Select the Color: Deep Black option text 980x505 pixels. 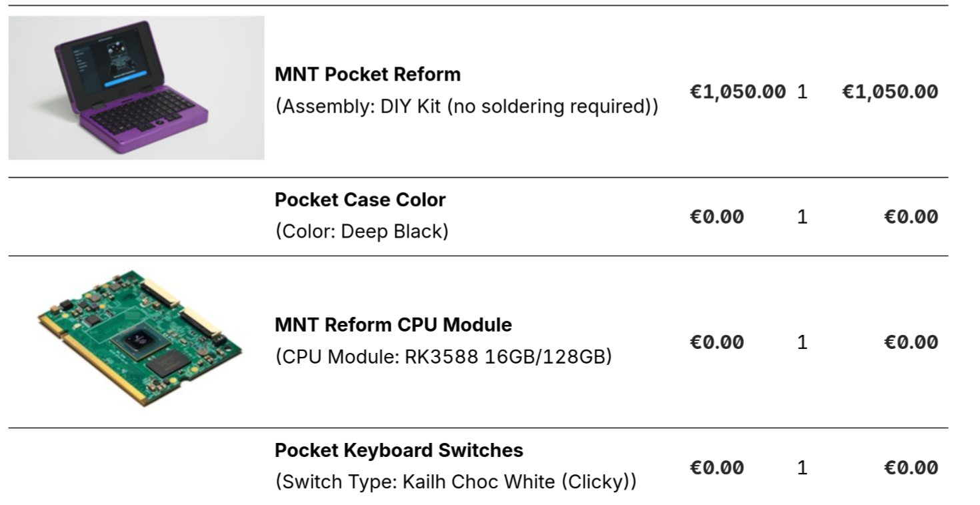click(361, 231)
